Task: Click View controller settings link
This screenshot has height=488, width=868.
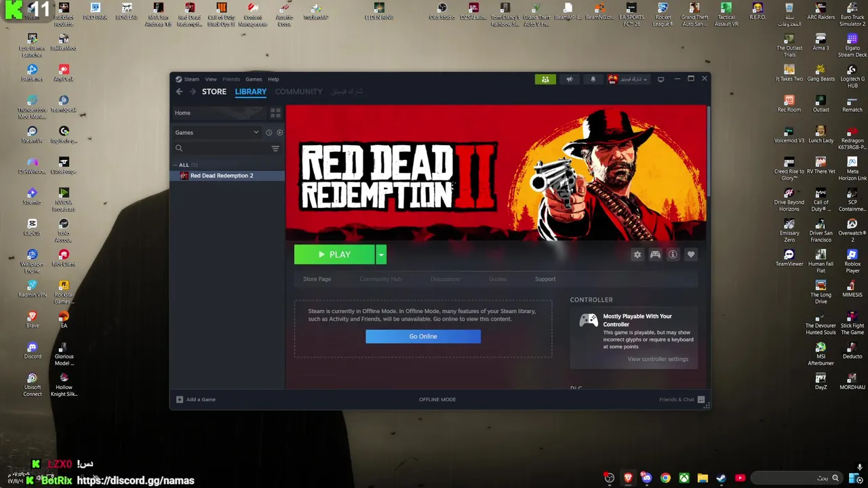Action: [658, 359]
